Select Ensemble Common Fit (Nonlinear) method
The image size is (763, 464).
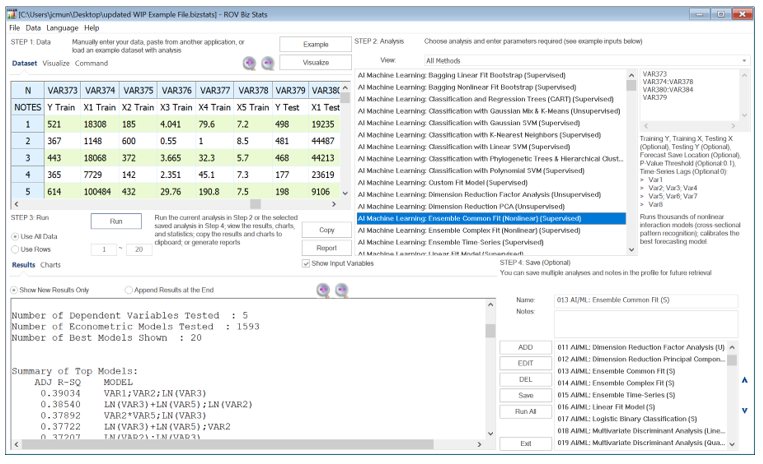pos(490,218)
